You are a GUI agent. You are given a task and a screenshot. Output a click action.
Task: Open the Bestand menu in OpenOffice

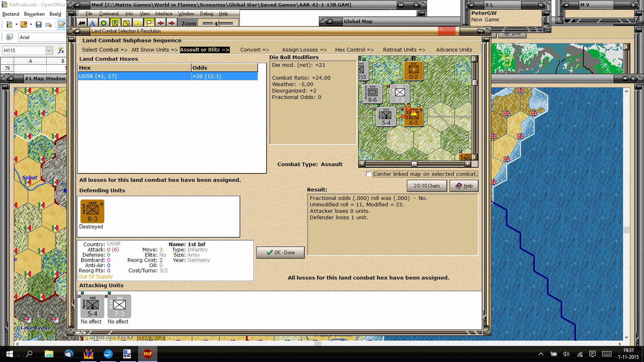pos(11,14)
